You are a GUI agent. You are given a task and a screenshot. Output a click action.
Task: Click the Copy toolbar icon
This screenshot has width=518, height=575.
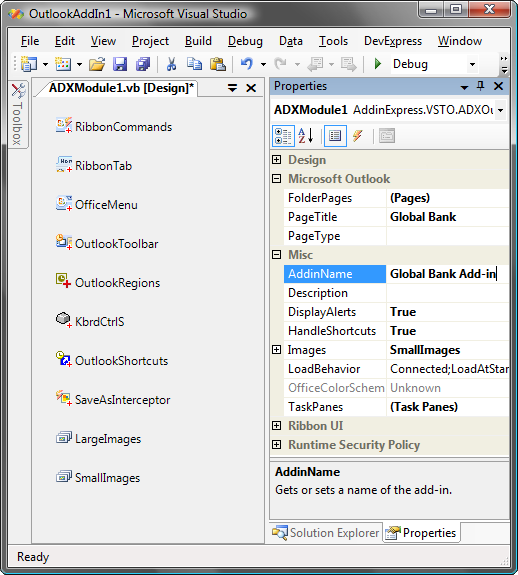194,64
